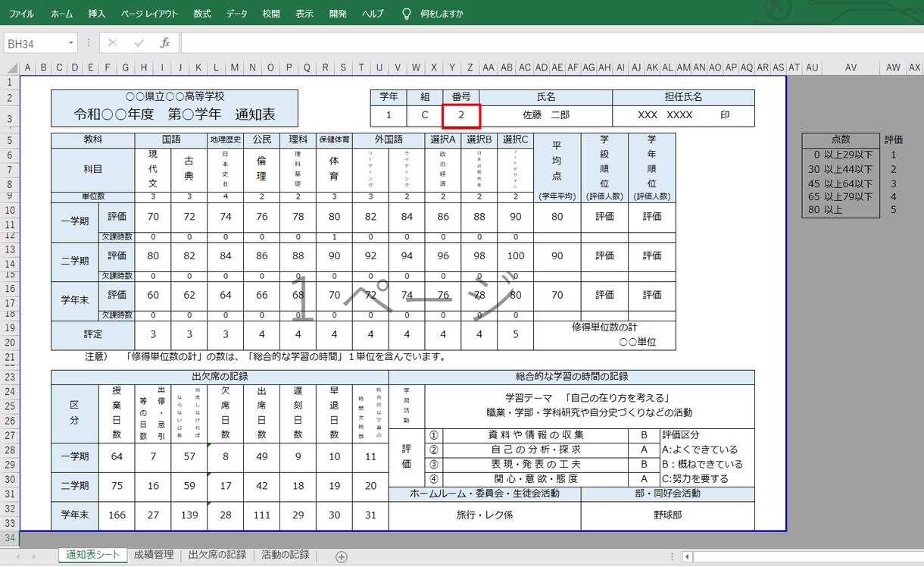Select the 数式 ribbon tab

(202, 14)
